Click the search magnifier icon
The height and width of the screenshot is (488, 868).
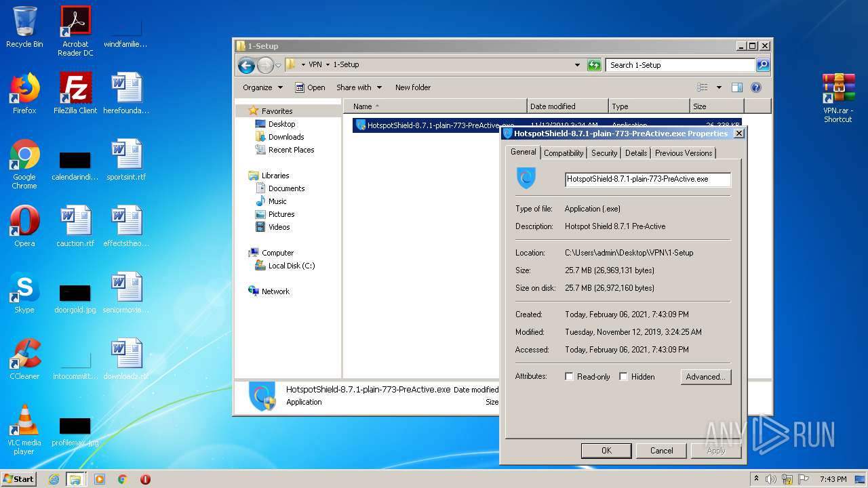point(763,65)
